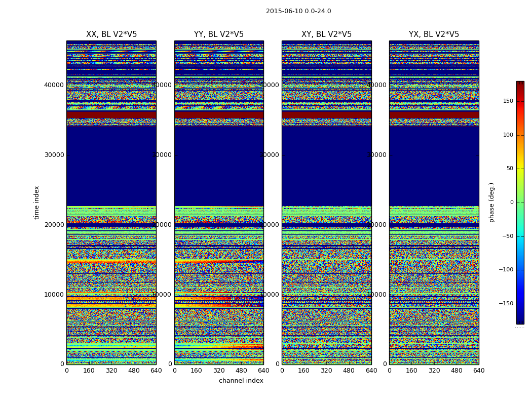This screenshot has width=532, height=405.
Task: Click the phase colorbar gradient
Action: [520, 202]
